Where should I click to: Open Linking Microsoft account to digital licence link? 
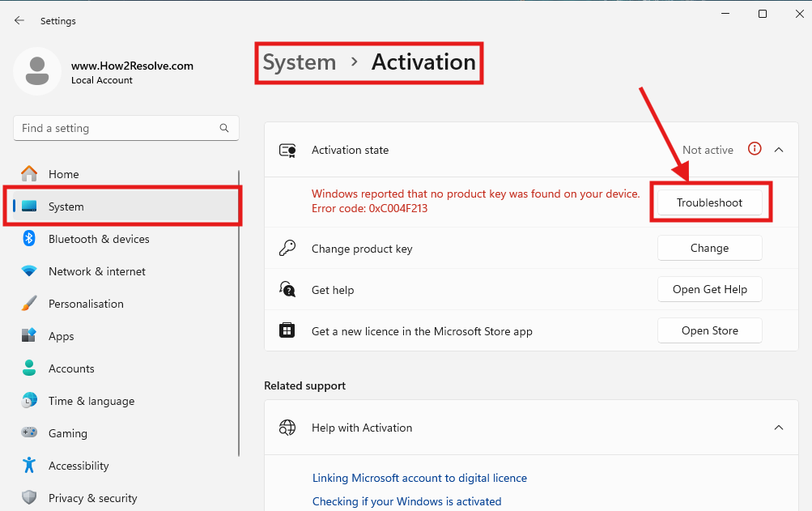pos(419,478)
